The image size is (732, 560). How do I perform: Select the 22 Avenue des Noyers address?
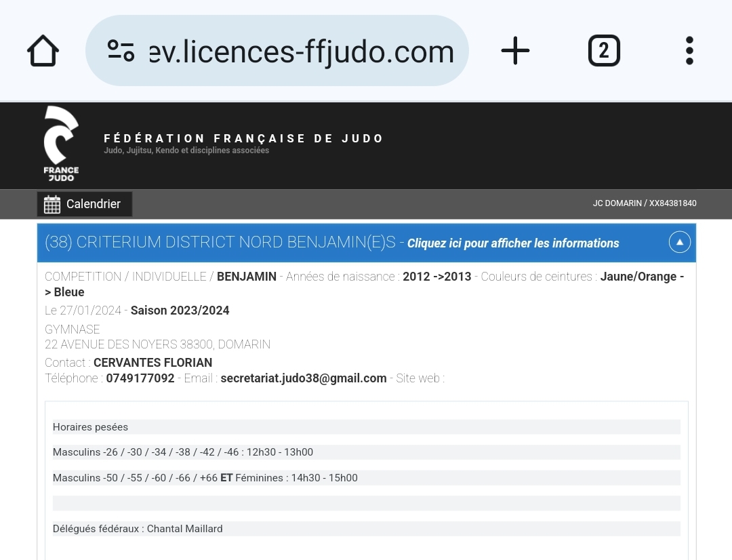point(157,344)
